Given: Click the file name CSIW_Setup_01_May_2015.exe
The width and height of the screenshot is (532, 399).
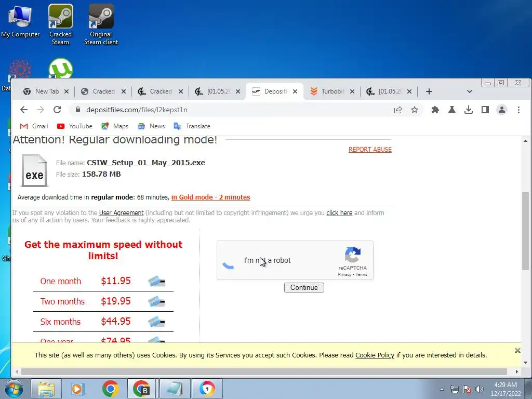Looking at the screenshot, I should coord(146,163).
